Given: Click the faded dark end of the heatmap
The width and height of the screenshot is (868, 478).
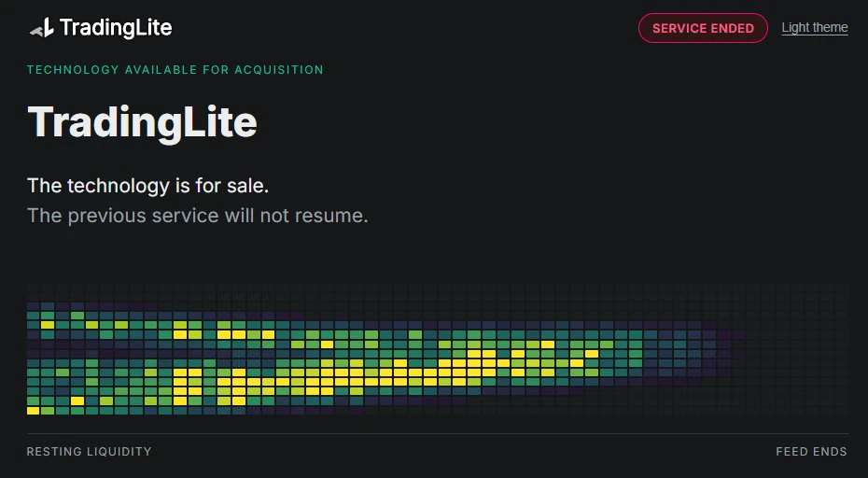Looking at the screenshot, I should point(797,349).
